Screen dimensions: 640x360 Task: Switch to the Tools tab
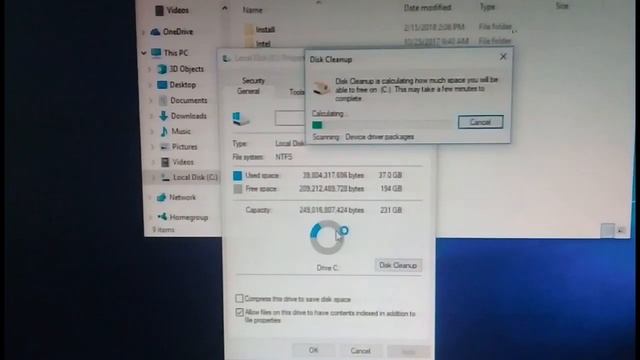296,92
